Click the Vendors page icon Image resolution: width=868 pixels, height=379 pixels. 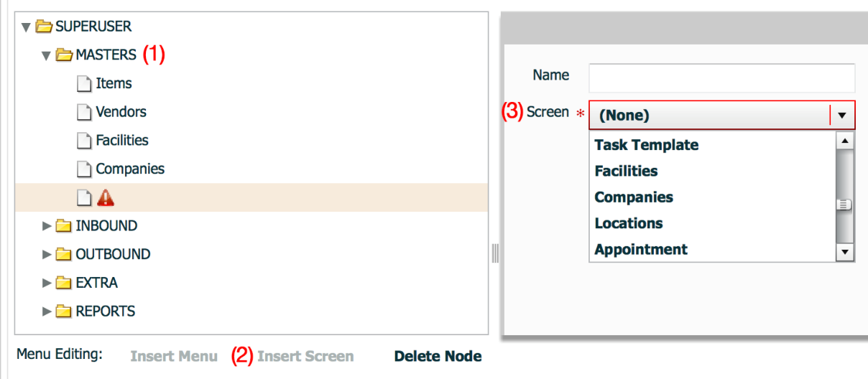click(85, 112)
